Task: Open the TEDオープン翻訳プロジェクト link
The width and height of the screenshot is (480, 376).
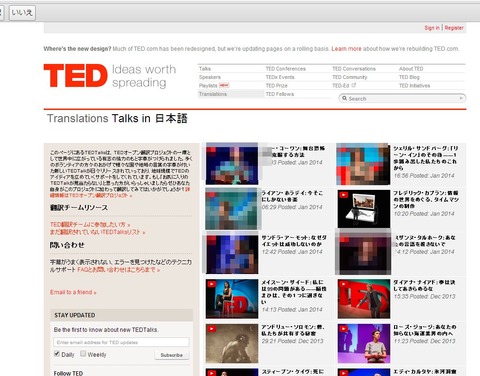Action: pyautogui.click(x=101, y=195)
